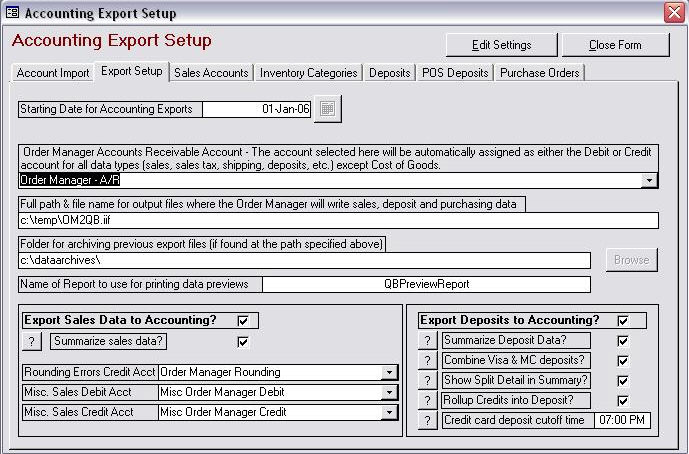Click the Full path & file name label
The image size is (689, 454).
[x=272, y=204]
